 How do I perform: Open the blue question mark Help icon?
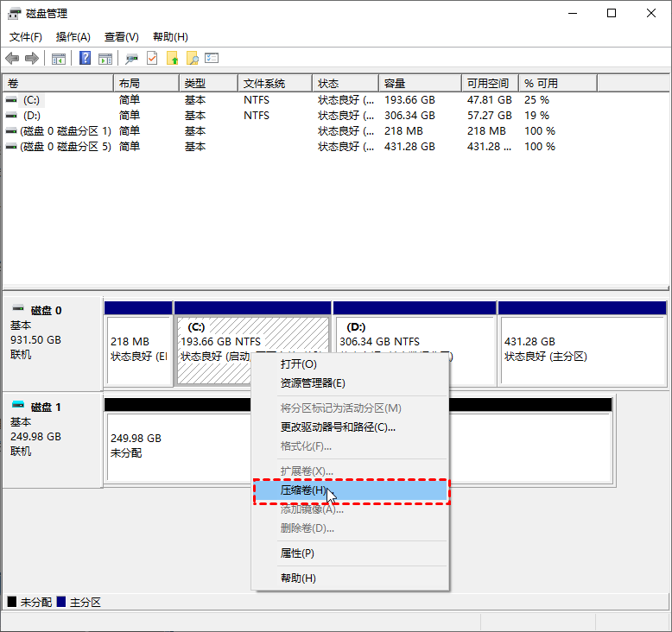[86, 58]
